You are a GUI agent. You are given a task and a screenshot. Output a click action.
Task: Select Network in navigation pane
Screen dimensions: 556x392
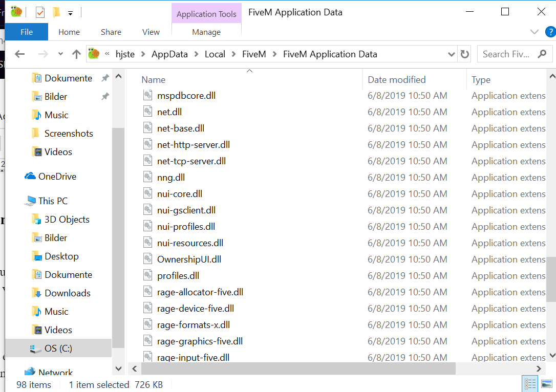(55, 372)
